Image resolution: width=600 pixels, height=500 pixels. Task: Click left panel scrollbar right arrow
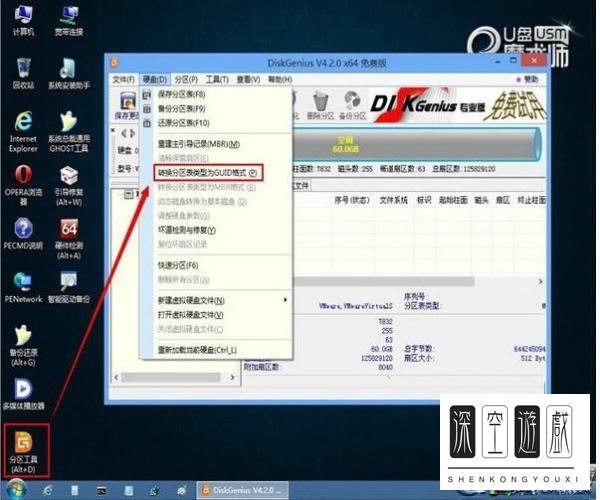click(232, 377)
